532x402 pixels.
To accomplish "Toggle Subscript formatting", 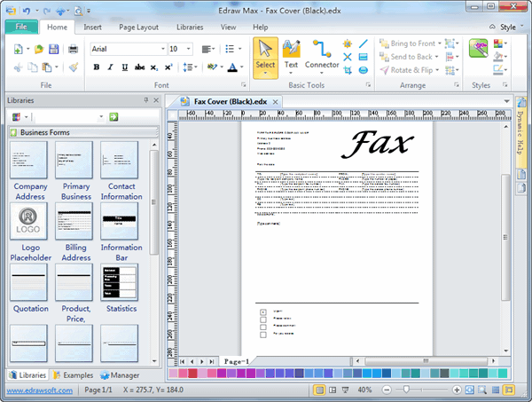I will coord(153,67).
